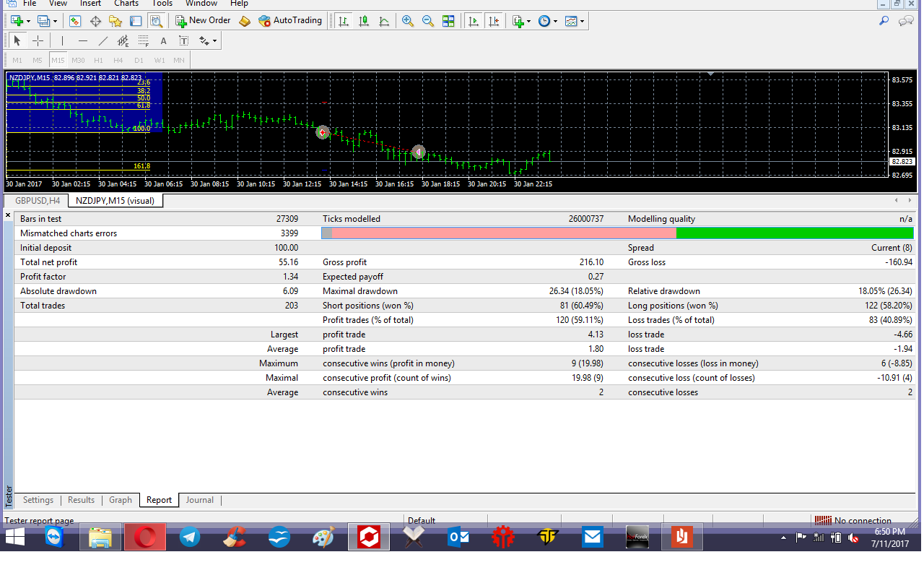Image resolution: width=924 pixels, height=578 pixels.
Task: Select the Text 'A' tool
Action: (163, 41)
